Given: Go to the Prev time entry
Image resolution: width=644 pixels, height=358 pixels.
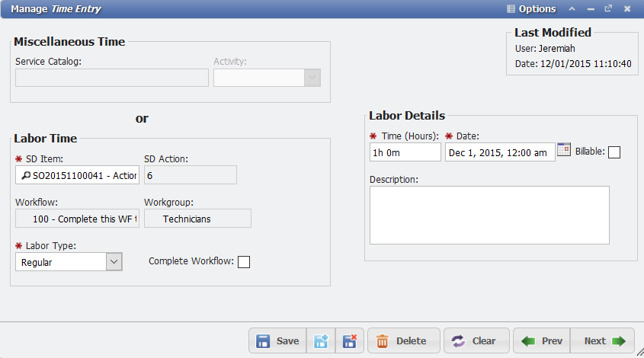Looking at the screenshot, I should [543, 341].
